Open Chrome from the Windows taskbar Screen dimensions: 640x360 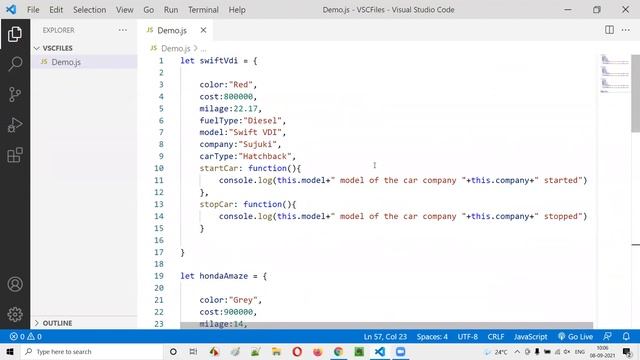(x=338, y=351)
